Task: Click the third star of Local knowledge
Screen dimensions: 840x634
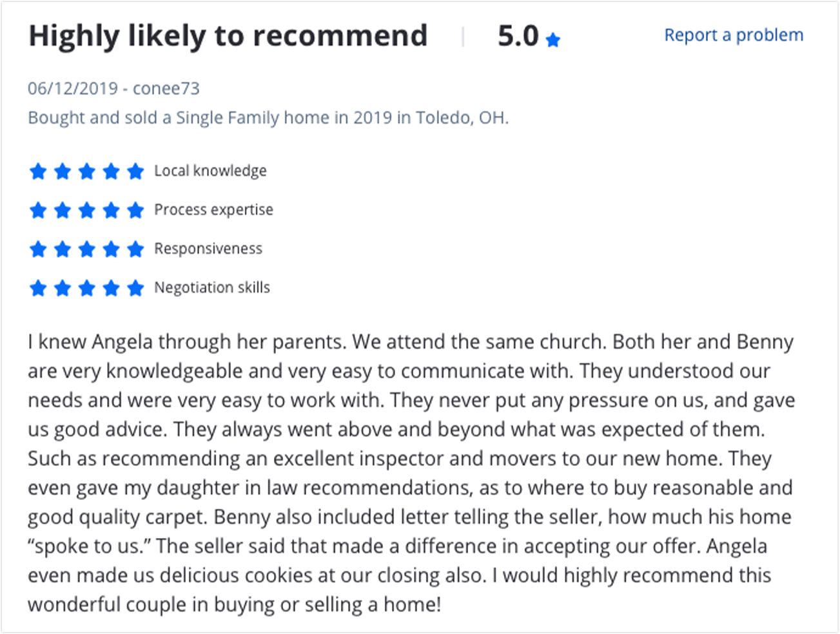Action: tap(86, 171)
